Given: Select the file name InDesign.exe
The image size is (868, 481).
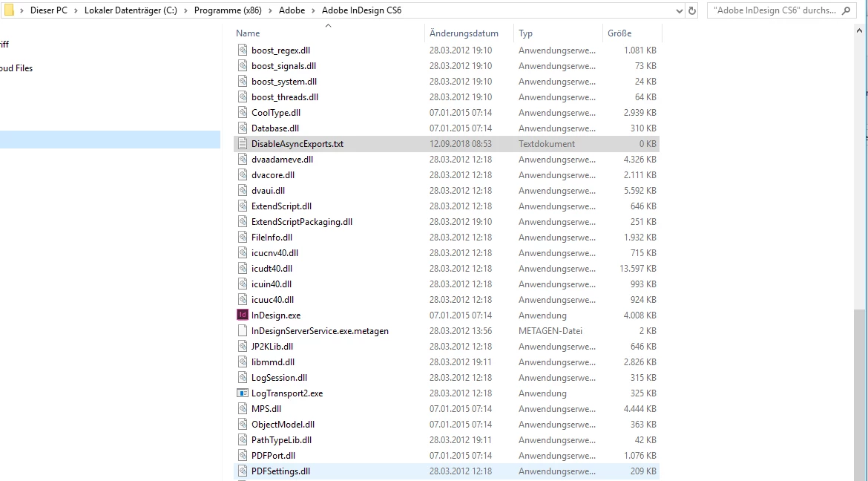Looking at the screenshot, I should [x=276, y=315].
